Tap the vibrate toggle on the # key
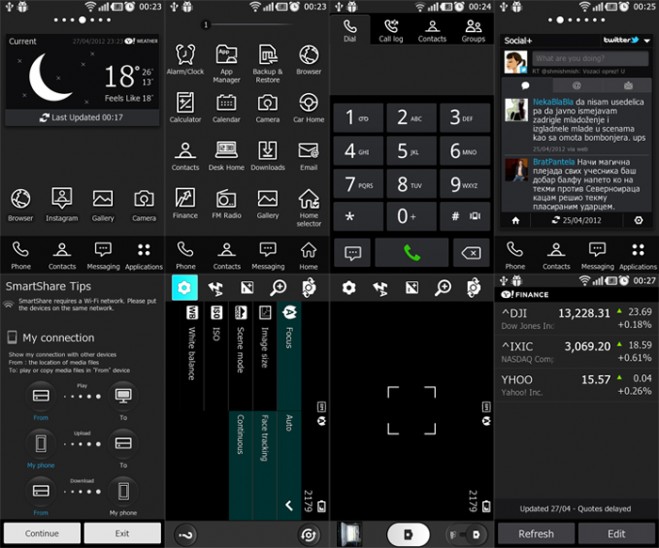Viewport: 659px width, 548px height. click(475, 216)
